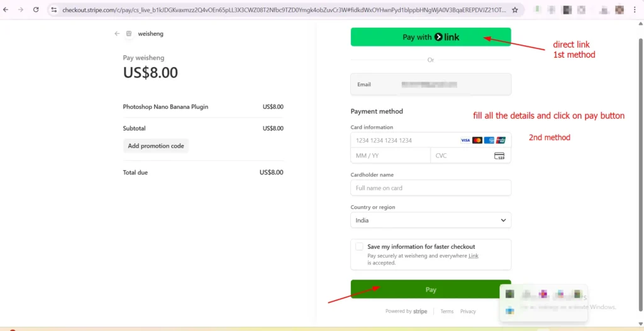Click the Link hyperlink in save info text
Viewport: 644px width, 331px height.
[474, 256]
